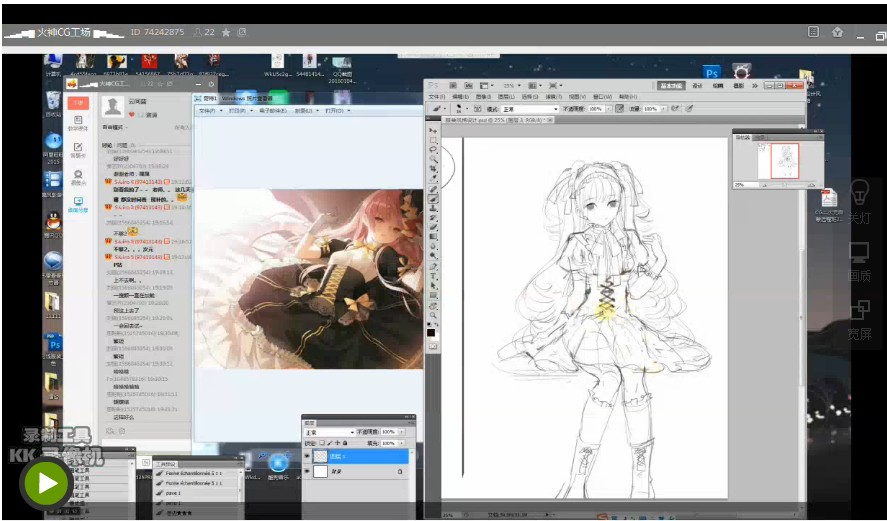The height and width of the screenshot is (521, 887).
Task: Toggle the Brush panel button in options bar
Action: click(x=477, y=109)
